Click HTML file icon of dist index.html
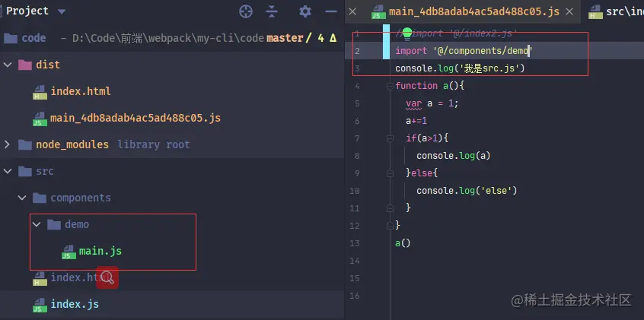This screenshot has height=320, width=644. pyautogui.click(x=40, y=92)
